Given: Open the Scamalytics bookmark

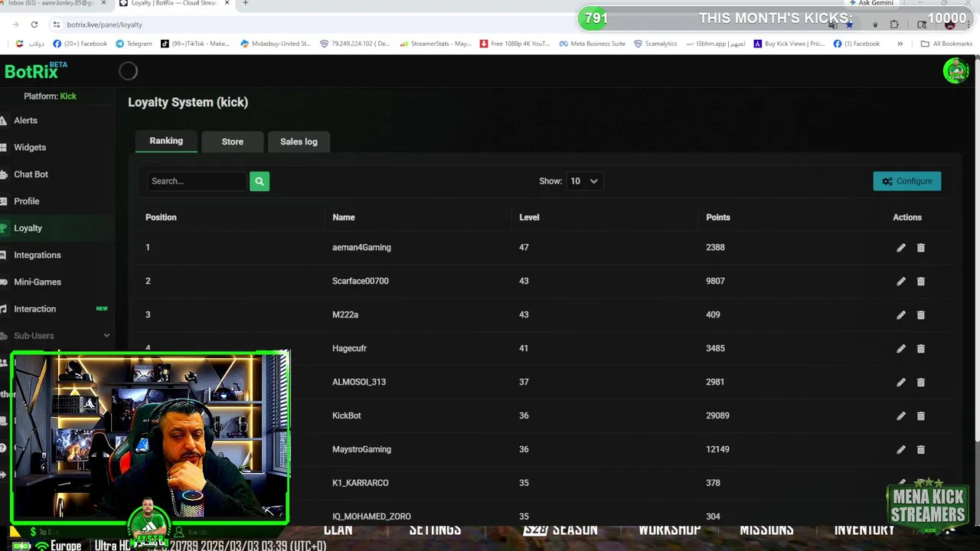Looking at the screenshot, I should 655,44.
